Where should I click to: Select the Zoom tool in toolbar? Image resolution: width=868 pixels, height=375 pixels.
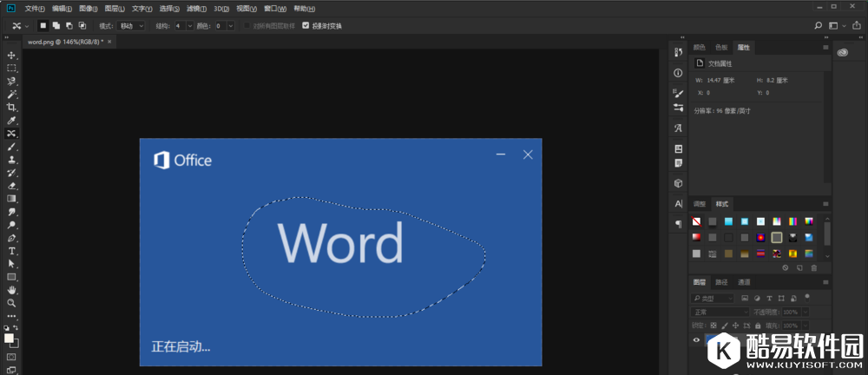click(11, 303)
